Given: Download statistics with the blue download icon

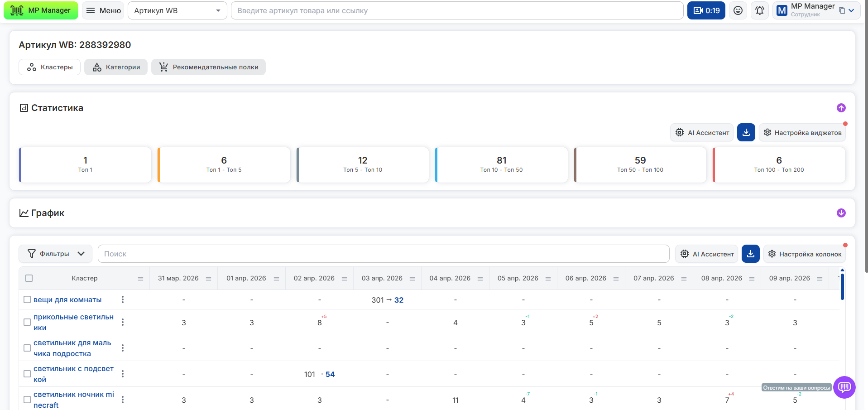Looking at the screenshot, I should point(746,132).
